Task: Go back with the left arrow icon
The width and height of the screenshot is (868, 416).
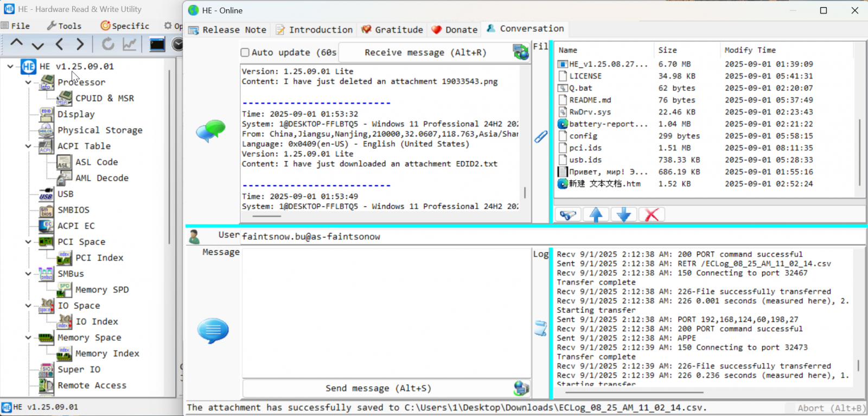Action: pyautogui.click(x=59, y=44)
